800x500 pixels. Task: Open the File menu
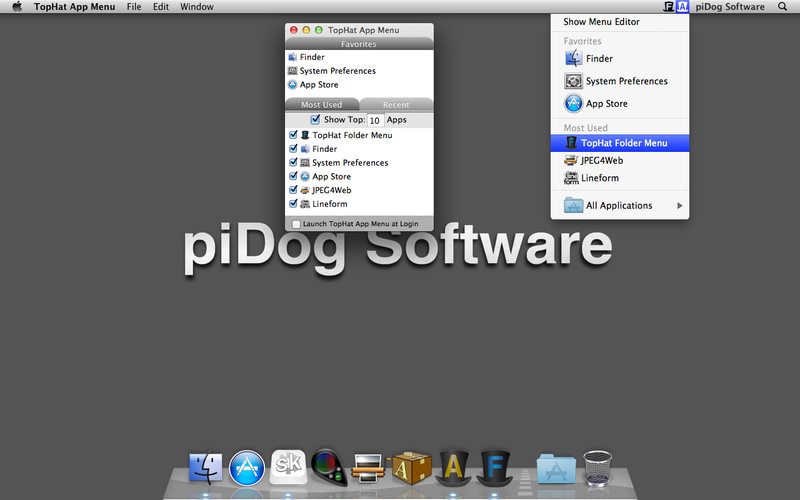point(134,7)
